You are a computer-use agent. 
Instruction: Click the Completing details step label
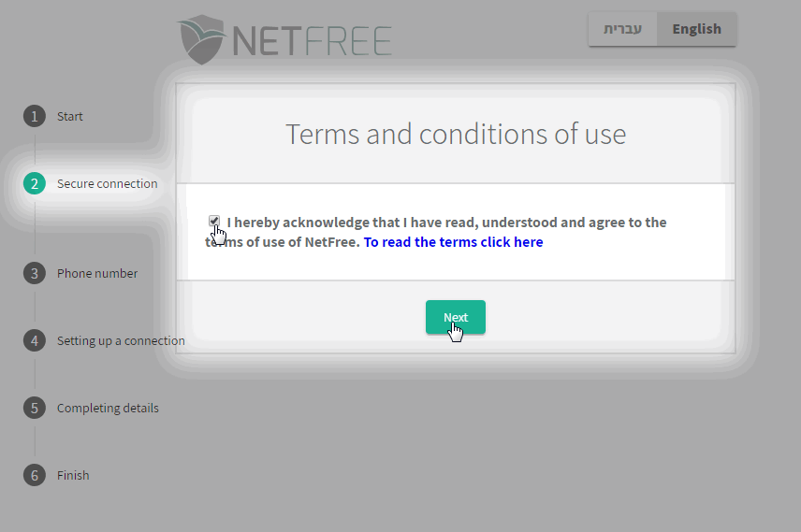tap(108, 409)
